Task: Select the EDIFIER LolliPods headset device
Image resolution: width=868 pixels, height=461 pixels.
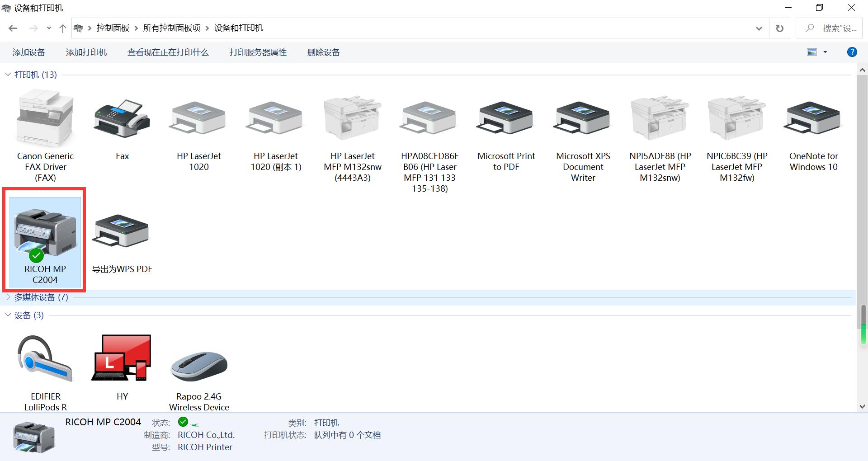Action: (44, 359)
